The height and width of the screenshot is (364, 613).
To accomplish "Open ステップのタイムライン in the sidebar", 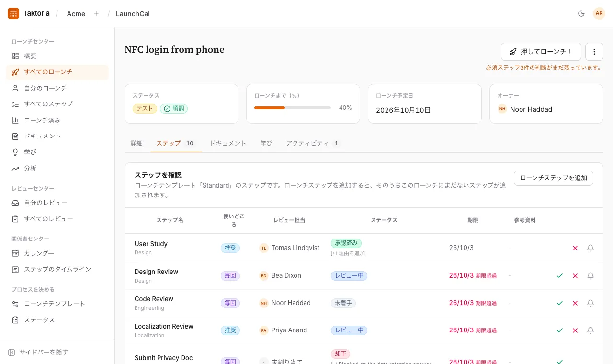I will pos(57,269).
